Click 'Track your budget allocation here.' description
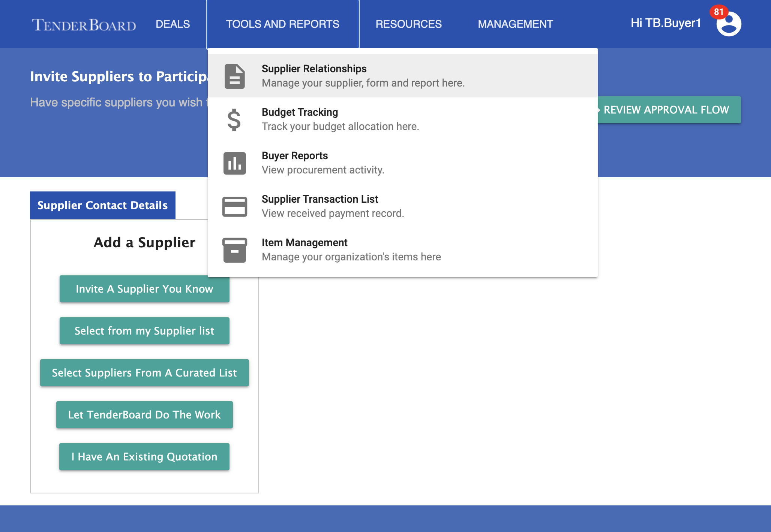This screenshot has width=771, height=532. (340, 126)
